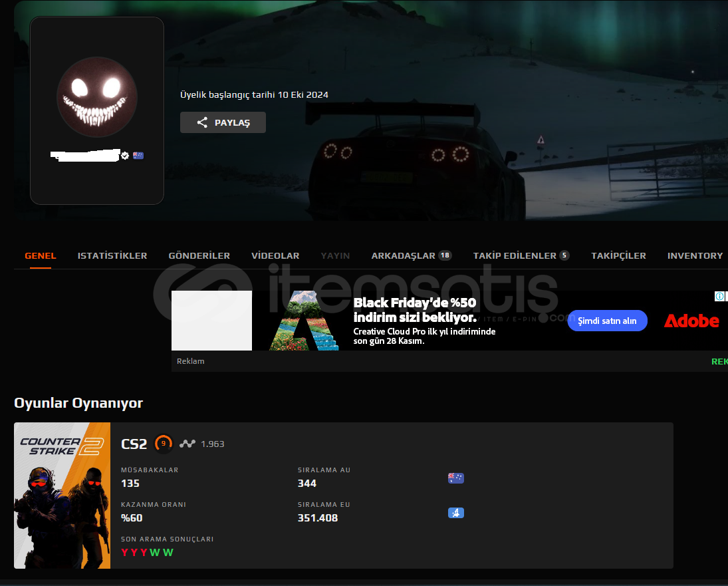Click the recent results Y Y Y W W
The image size is (728, 586).
pos(147,553)
